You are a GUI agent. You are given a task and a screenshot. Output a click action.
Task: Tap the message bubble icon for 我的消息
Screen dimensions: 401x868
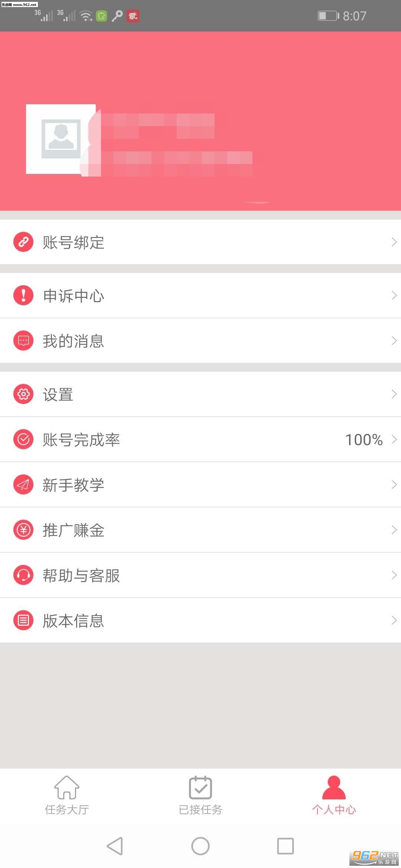(x=23, y=341)
